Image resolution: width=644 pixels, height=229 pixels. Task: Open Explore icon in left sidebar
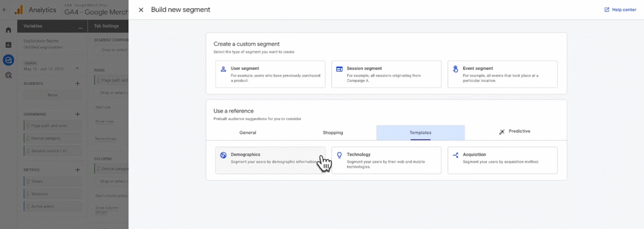(8, 60)
